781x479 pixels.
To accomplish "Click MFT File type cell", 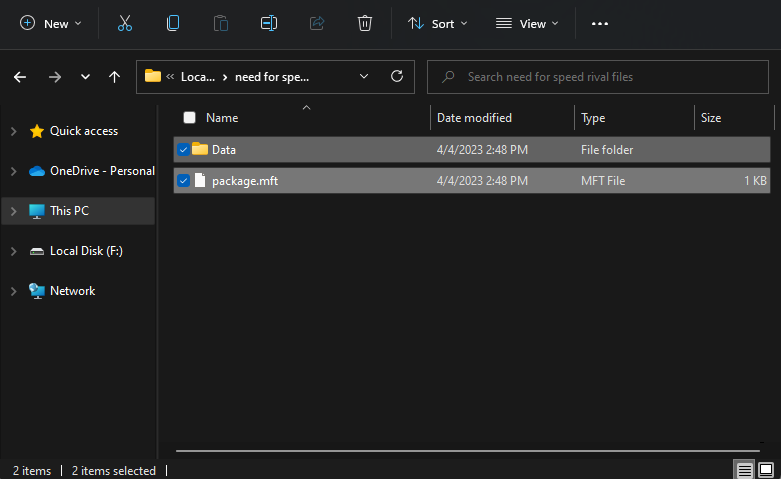I will pos(603,181).
